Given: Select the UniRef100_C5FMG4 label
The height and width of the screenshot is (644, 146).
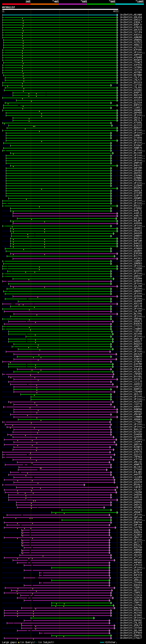Looking at the screenshot, I should (x=131, y=457).
